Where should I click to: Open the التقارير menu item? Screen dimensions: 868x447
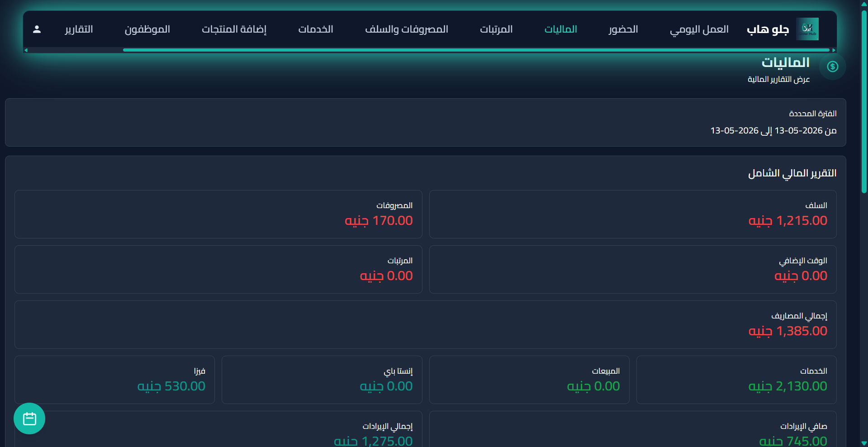[79, 29]
